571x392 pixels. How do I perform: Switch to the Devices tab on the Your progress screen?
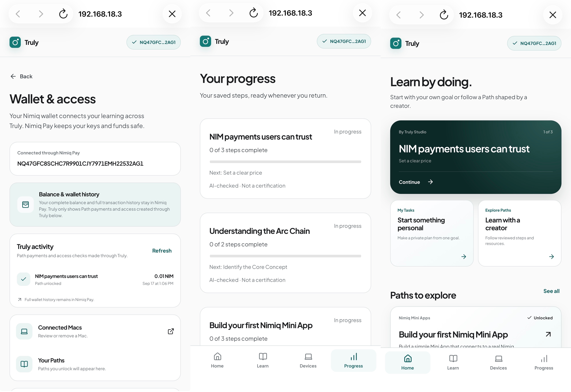[x=308, y=361]
